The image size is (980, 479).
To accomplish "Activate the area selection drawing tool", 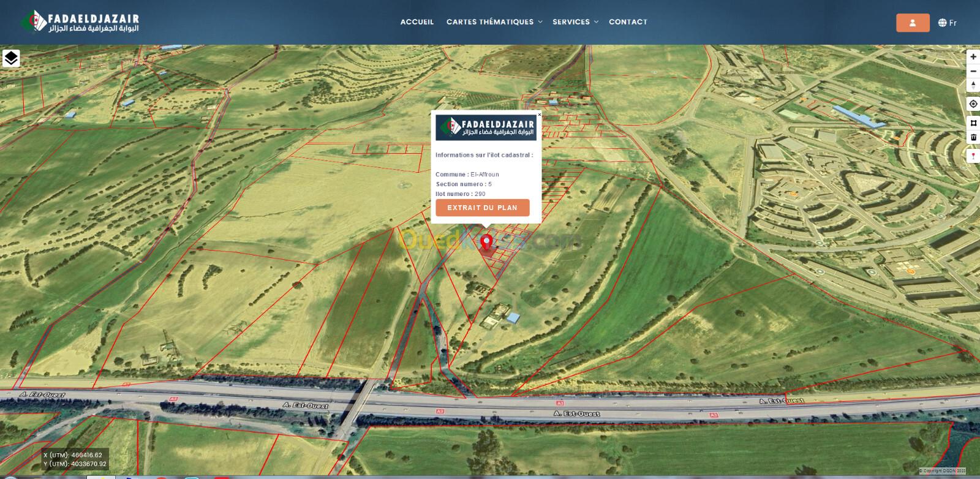I will coord(973,123).
